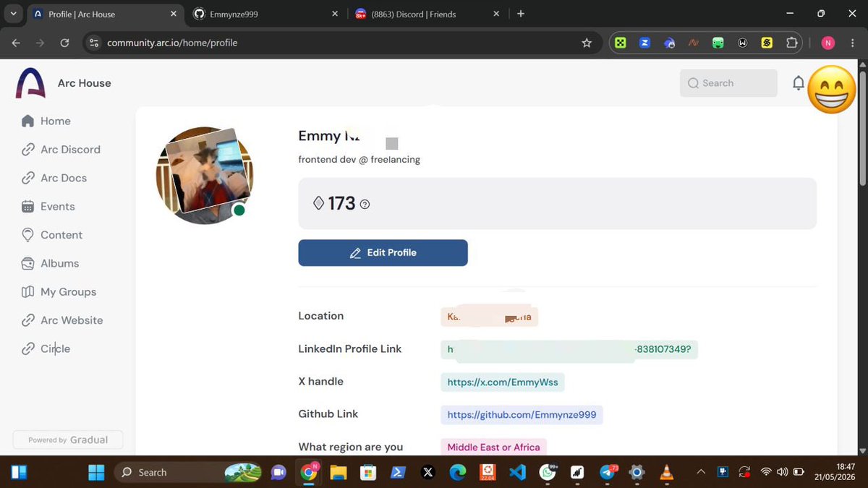Image resolution: width=868 pixels, height=488 pixels.
Task: Open the Circle sidebar link
Action: pos(46,348)
